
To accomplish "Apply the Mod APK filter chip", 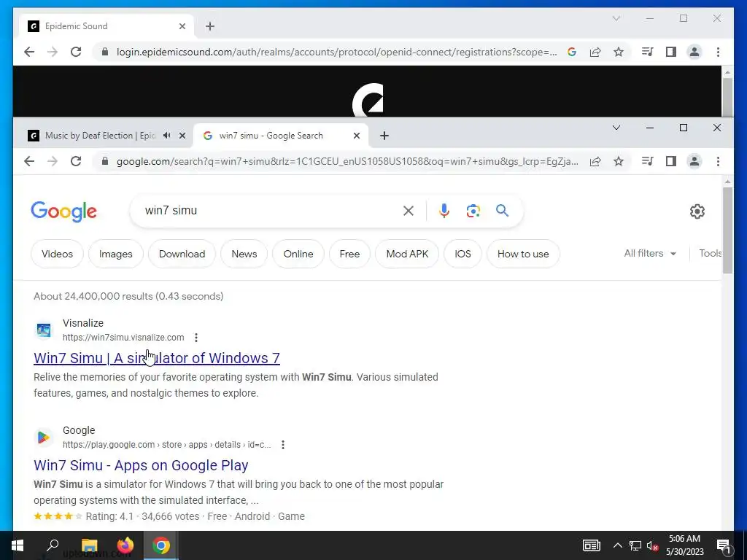I will 407,254.
